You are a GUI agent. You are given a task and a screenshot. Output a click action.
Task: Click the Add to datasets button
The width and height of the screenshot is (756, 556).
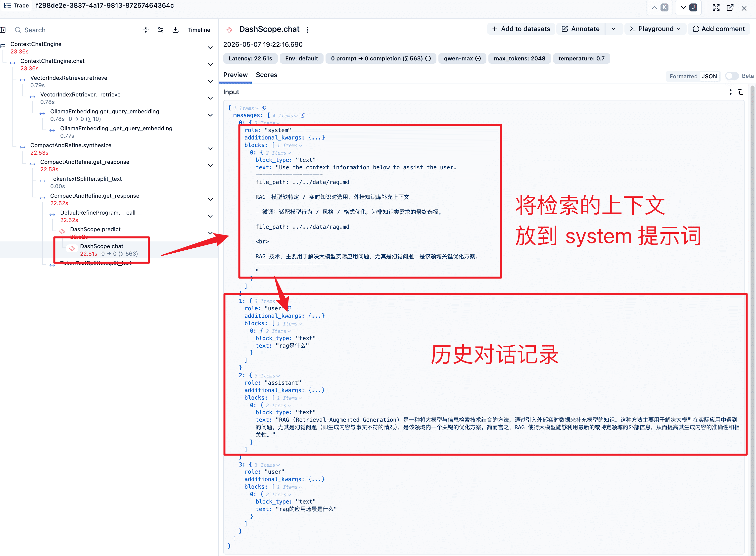pyautogui.click(x=521, y=29)
